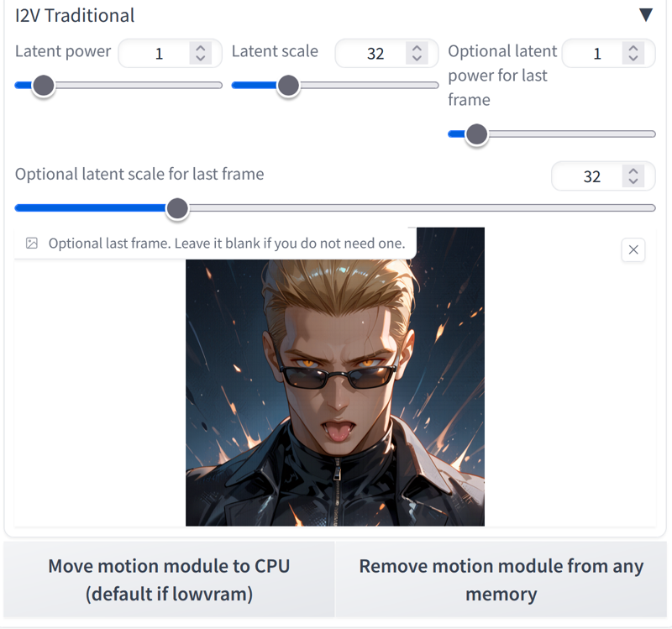This screenshot has width=672, height=629.
Task: Adjust the last frame latent scale slider
Action: (x=177, y=208)
